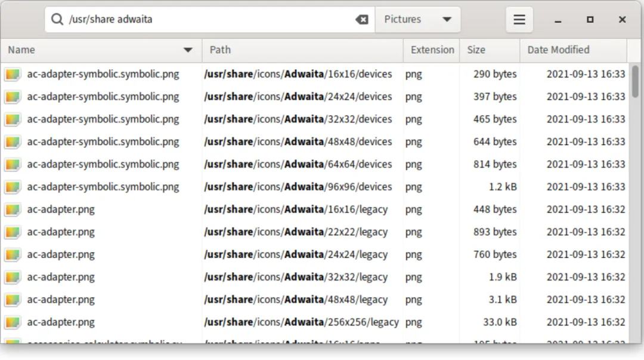Click image icon of 760 bytes ac-adapter.png
Image resolution: width=644 pixels, height=360 pixels.
tap(13, 255)
